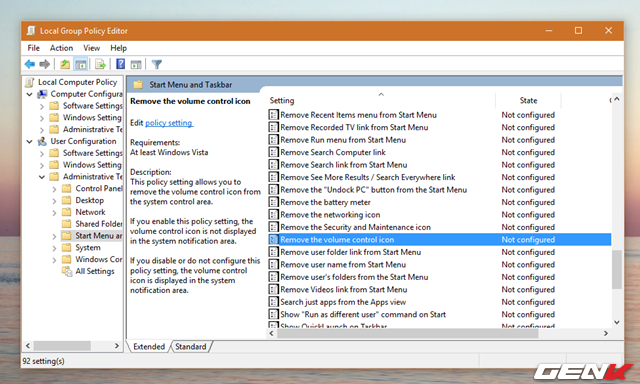
Task: Click the vertical scrollbar down arrow
Action: [617, 322]
